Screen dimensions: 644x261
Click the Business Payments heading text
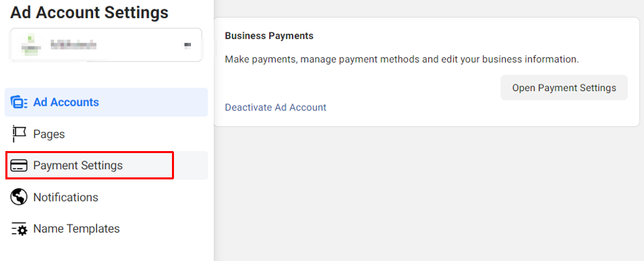pos(269,36)
